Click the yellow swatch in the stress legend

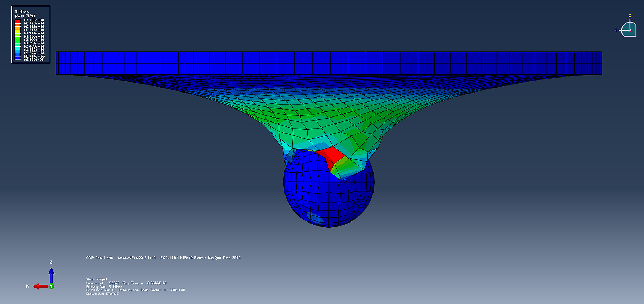click(18, 31)
